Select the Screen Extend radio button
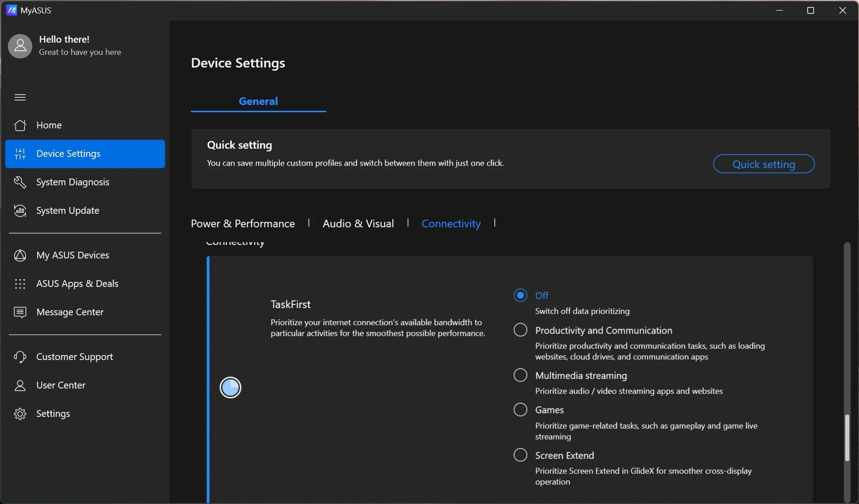Image resolution: width=859 pixels, height=504 pixels. coord(520,455)
